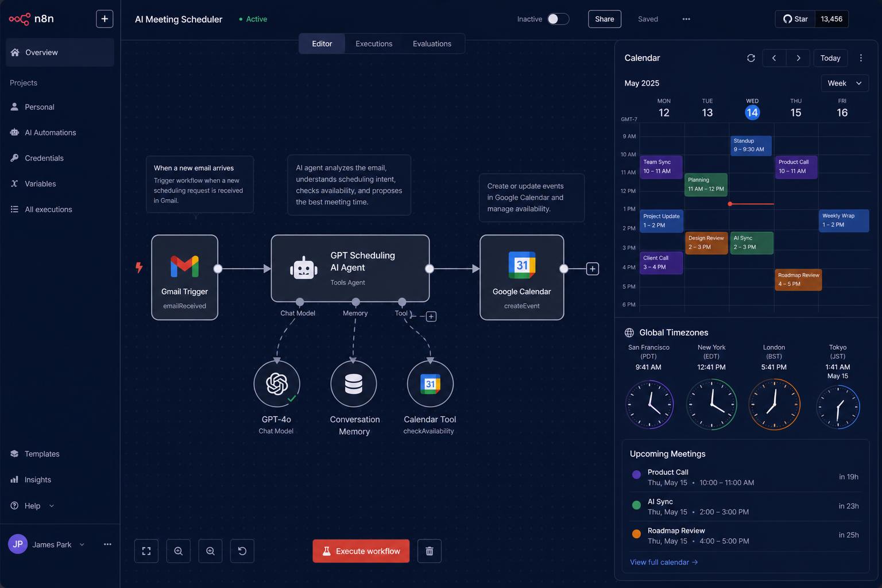Open AI Sync upcoming meeting
Image resolution: width=882 pixels, height=588 pixels.
[x=745, y=506]
